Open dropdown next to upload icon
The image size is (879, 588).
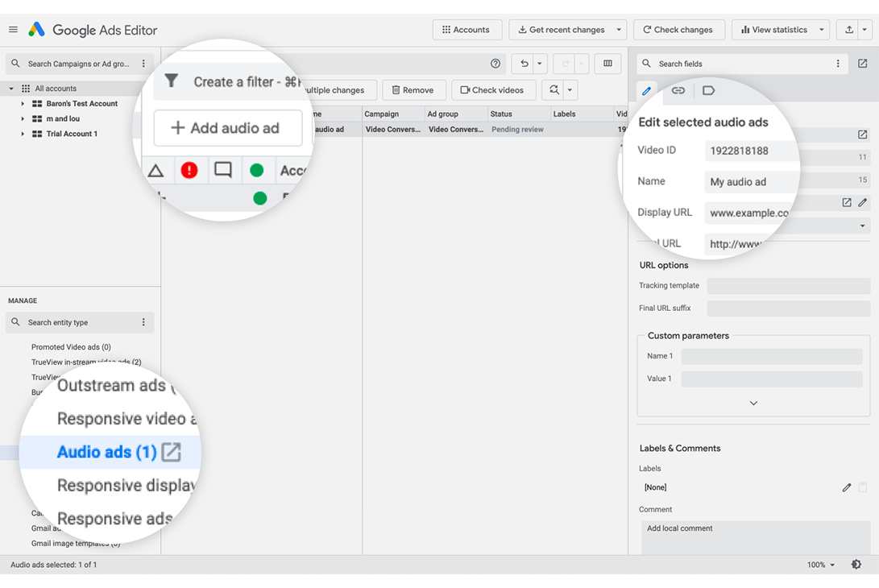coord(865,30)
